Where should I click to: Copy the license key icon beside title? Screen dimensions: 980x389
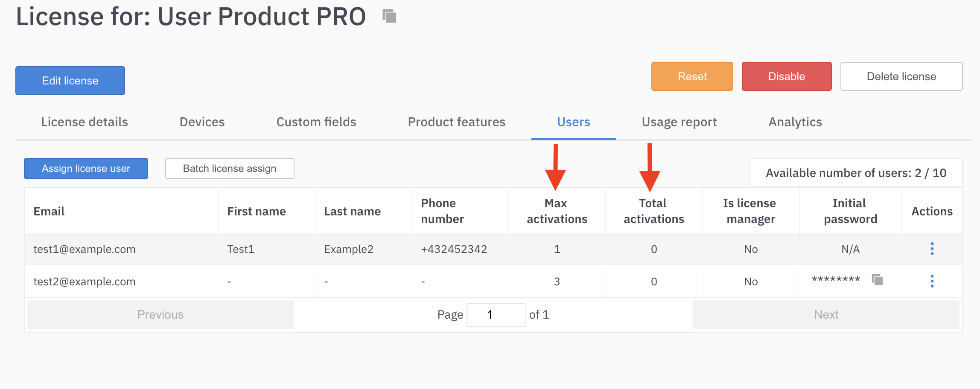pos(389,17)
